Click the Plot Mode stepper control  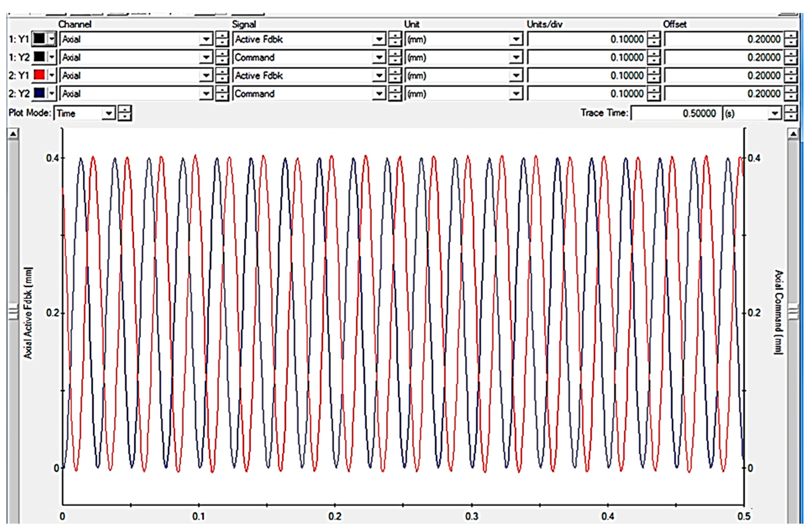coord(125,113)
